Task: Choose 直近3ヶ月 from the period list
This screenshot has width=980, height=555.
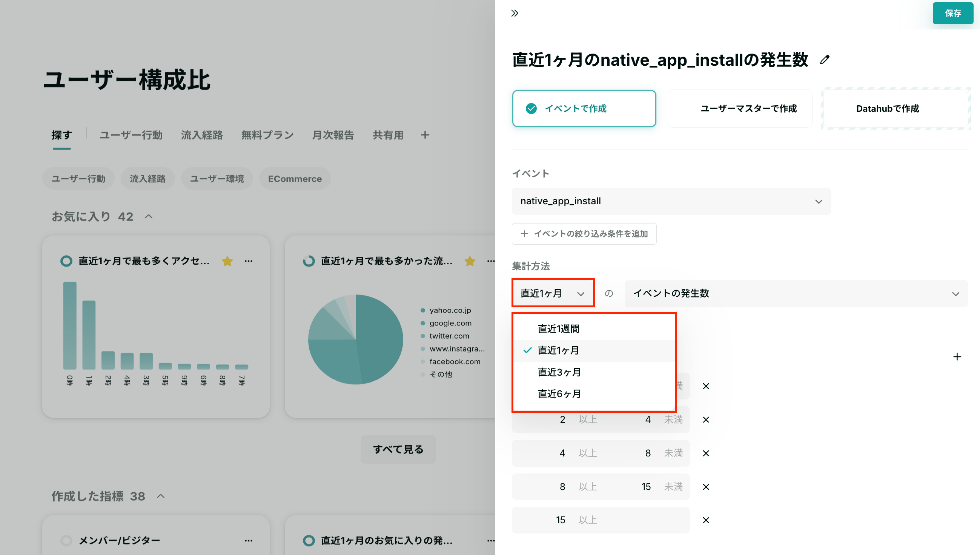Action: coord(594,372)
